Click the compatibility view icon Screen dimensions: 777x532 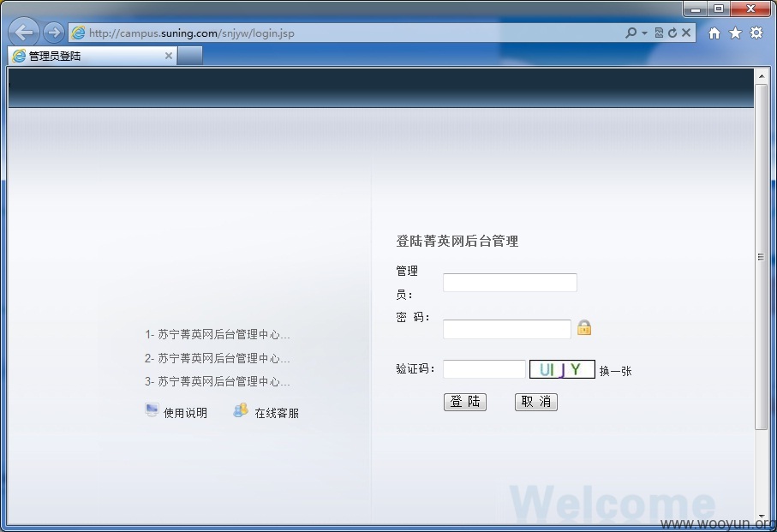click(659, 33)
